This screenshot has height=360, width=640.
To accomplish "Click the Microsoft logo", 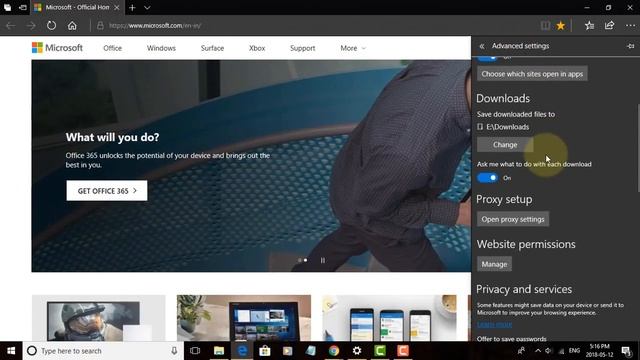I will tap(57, 48).
